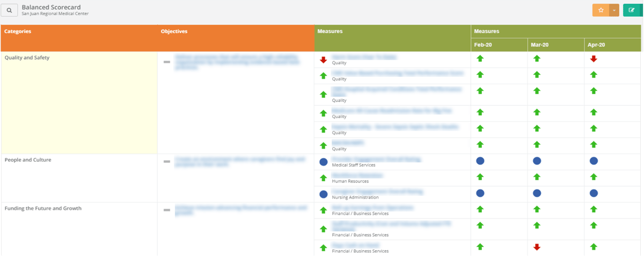Select the Apr-20 blue circle in the Nursing Administration row

pos(594,193)
